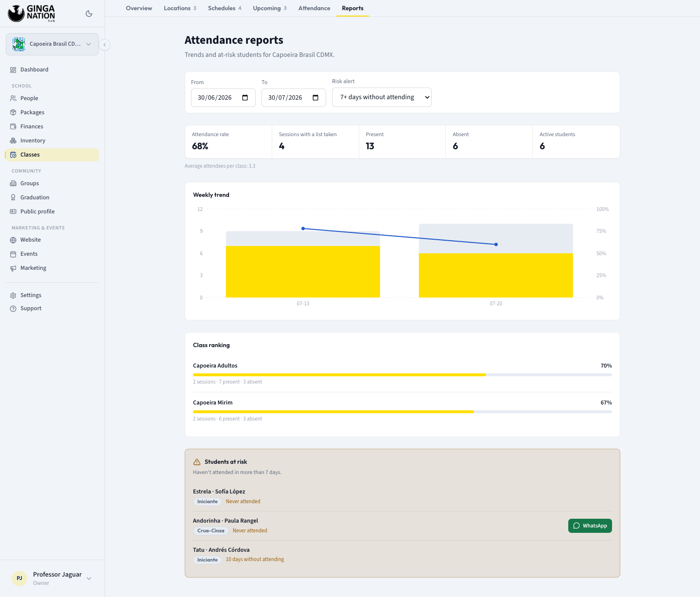Screen dimensions: 700x597
Task: Open the People section icon
Action: pos(13,98)
